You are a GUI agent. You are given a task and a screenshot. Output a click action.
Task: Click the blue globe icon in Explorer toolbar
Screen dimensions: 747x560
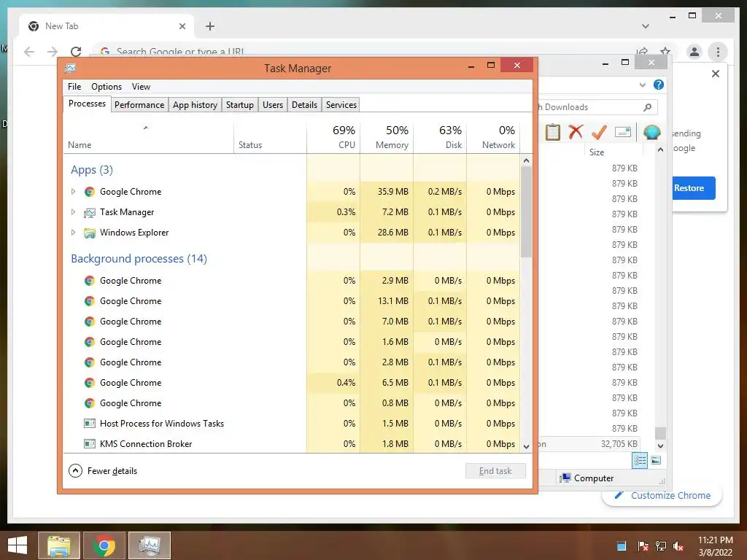[651, 132]
